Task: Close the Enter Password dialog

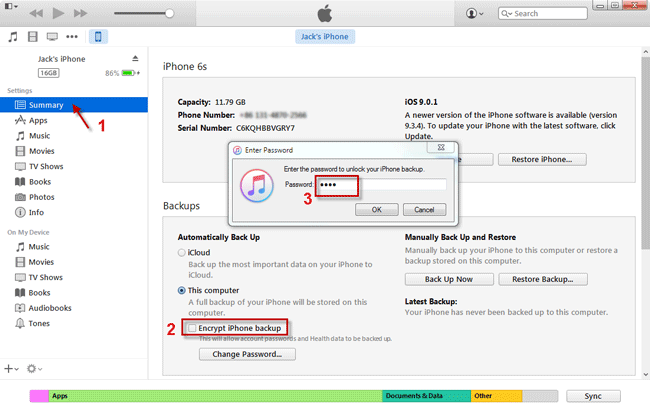Action: point(441,147)
